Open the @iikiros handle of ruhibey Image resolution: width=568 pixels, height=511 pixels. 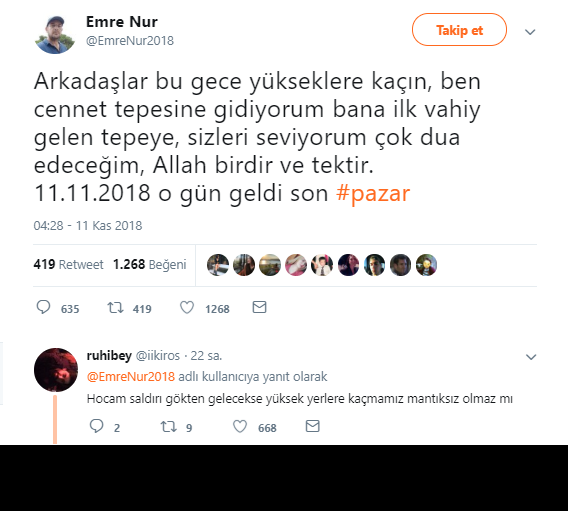(158, 356)
